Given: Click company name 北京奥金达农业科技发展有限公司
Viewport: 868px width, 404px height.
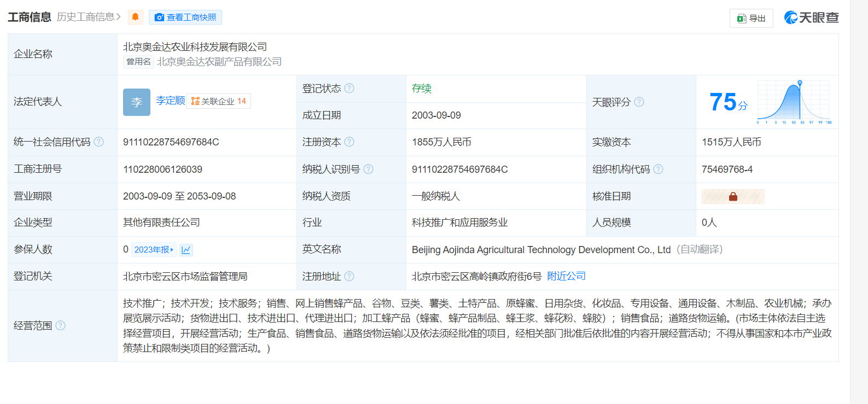Looking at the screenshot, I should click(x=195, y=47).
